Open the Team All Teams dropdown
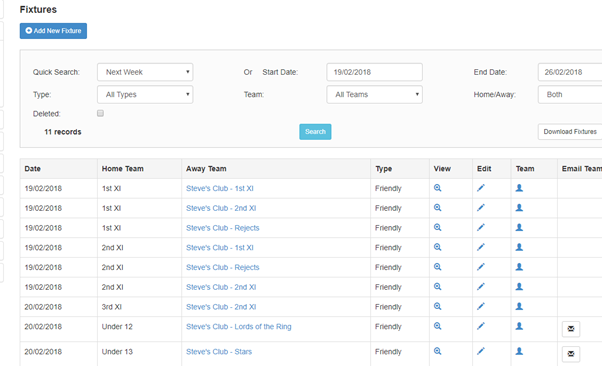 (374, 94)
